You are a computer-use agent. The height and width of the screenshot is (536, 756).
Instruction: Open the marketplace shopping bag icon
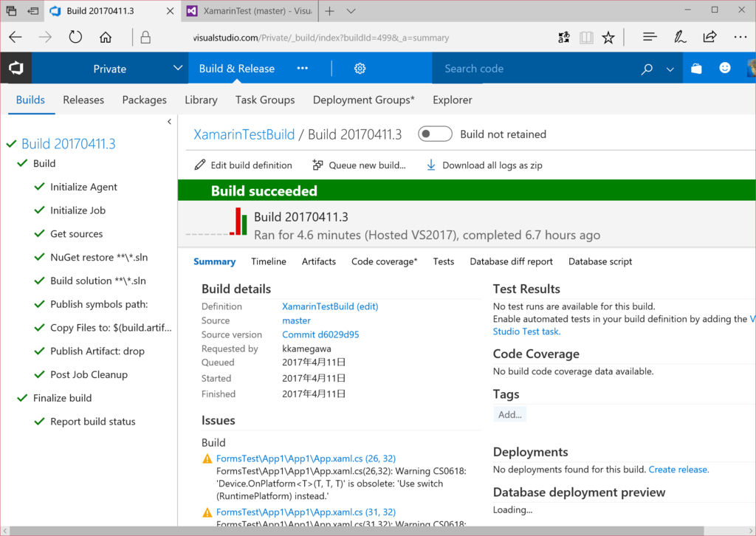click(696, 69)
